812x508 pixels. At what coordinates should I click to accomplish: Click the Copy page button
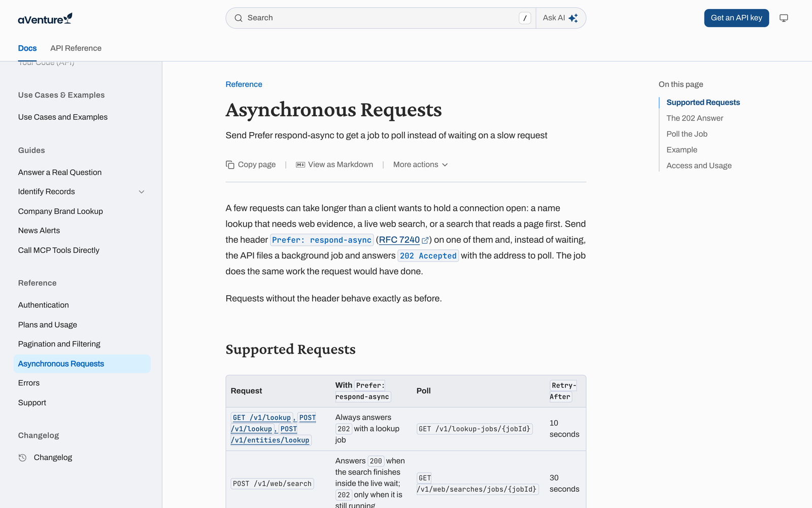[251, 165]
